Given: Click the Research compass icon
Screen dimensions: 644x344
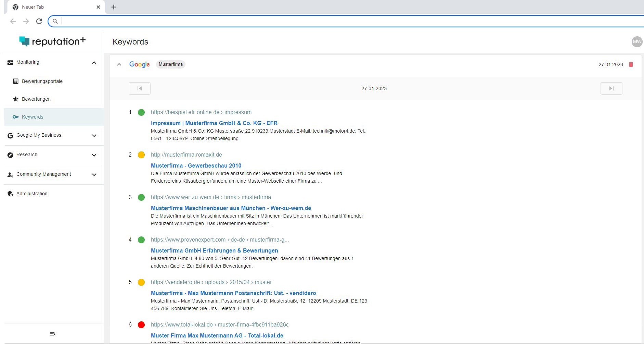Looking at the screenshot, I should coord(10,155).
